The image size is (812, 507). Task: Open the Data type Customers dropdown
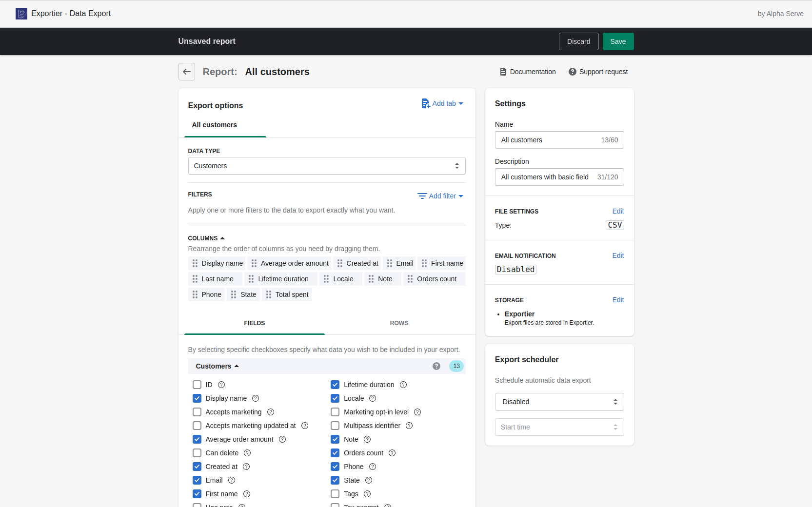click(x=327, y=166)
